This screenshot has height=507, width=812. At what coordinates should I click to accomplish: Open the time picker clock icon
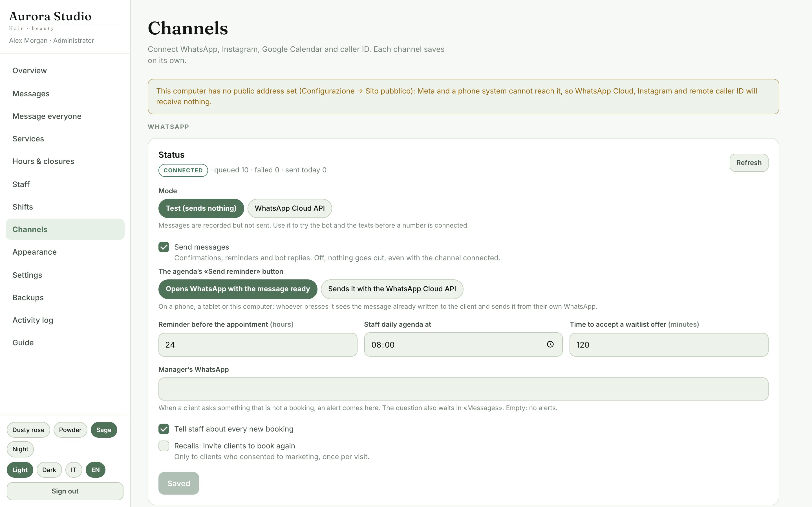click(x=550, y=344)
